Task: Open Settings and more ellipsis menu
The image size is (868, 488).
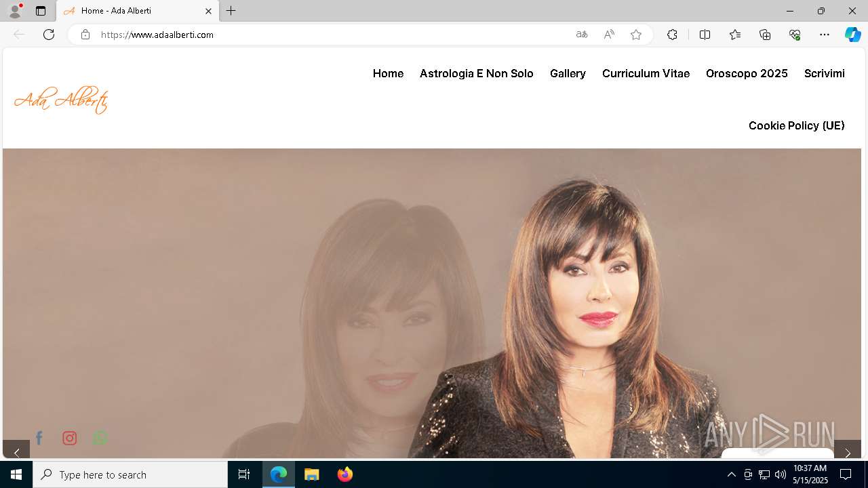Action: tap(825, 35)
